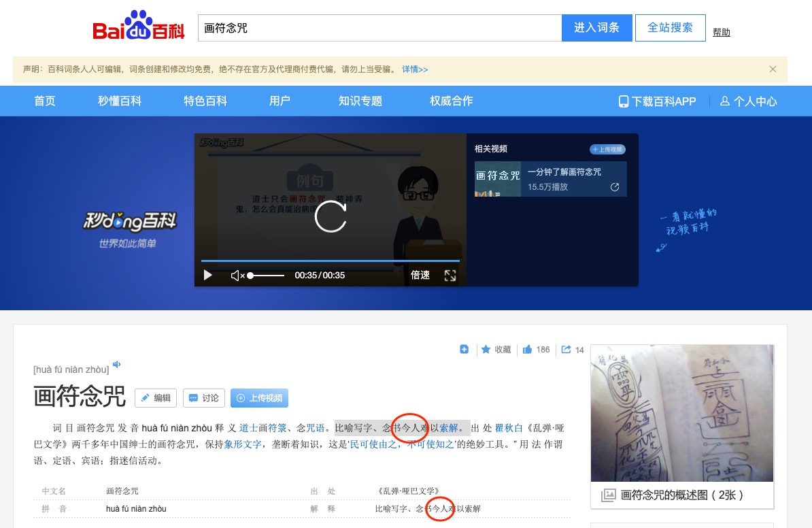Click the blue plus icon near 收藏
The height and width of the screenshot is (528, 812).
pyautogui.click(x=464, y=350)
